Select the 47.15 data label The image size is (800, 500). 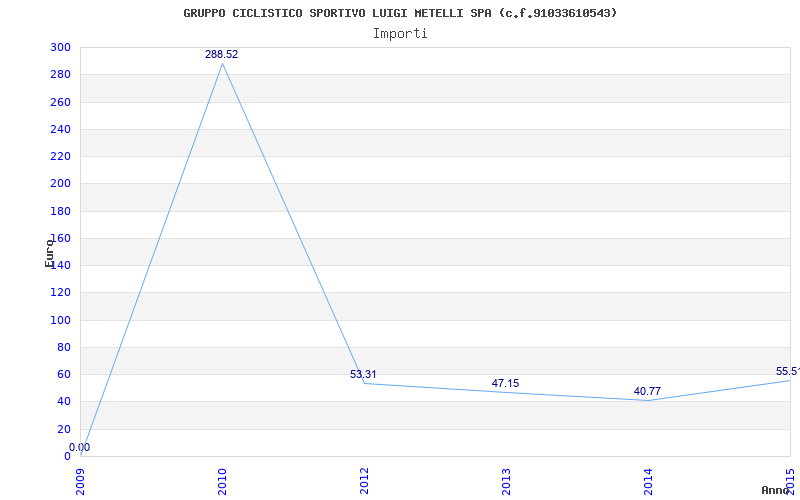(505, 383)
